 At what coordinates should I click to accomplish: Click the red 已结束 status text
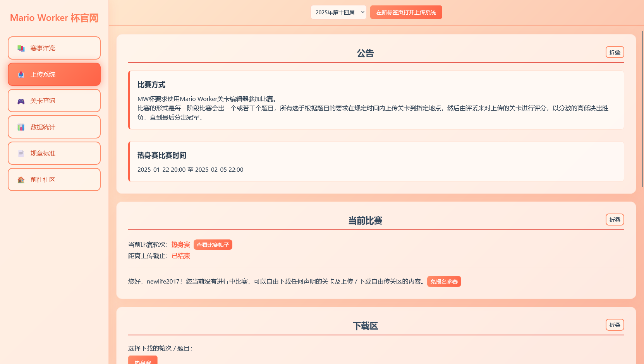[x=181, y=256]
